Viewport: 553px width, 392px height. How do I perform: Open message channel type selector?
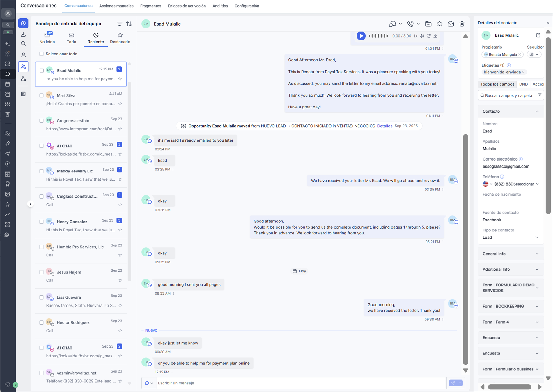point(149,383)
